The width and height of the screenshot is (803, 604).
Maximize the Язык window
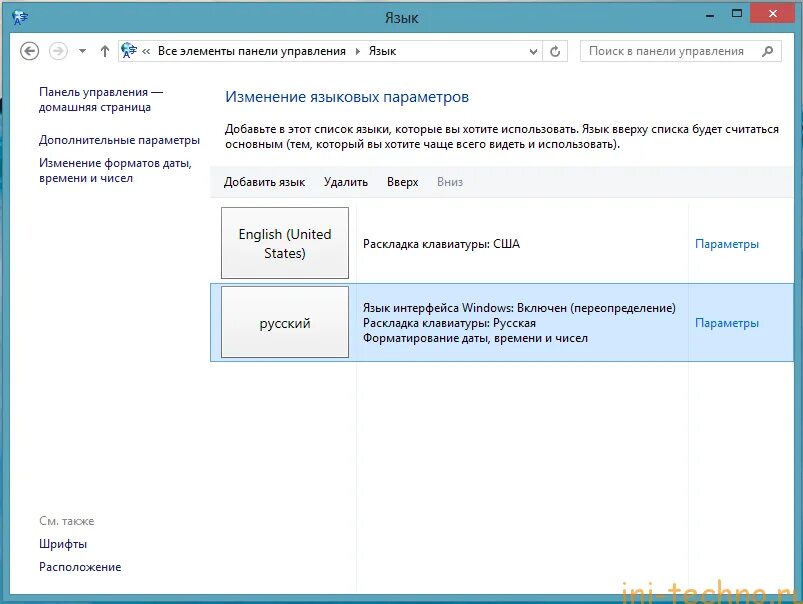click(x=737, y=14)
